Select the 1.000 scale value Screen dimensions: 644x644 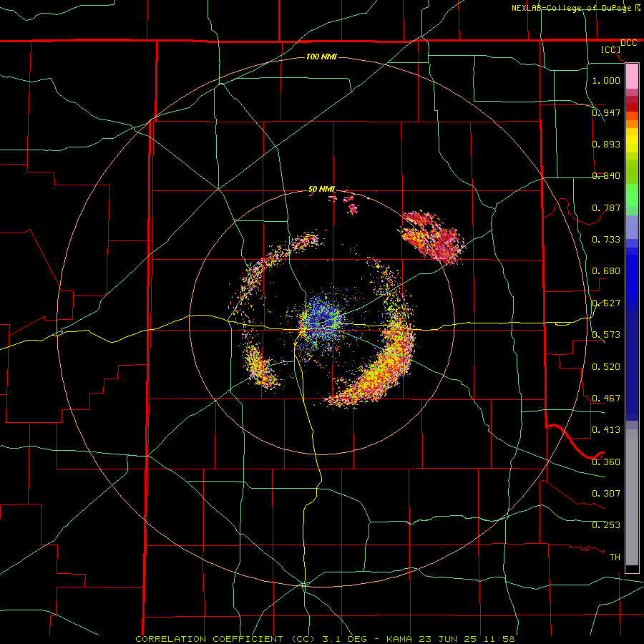[606, 80]
